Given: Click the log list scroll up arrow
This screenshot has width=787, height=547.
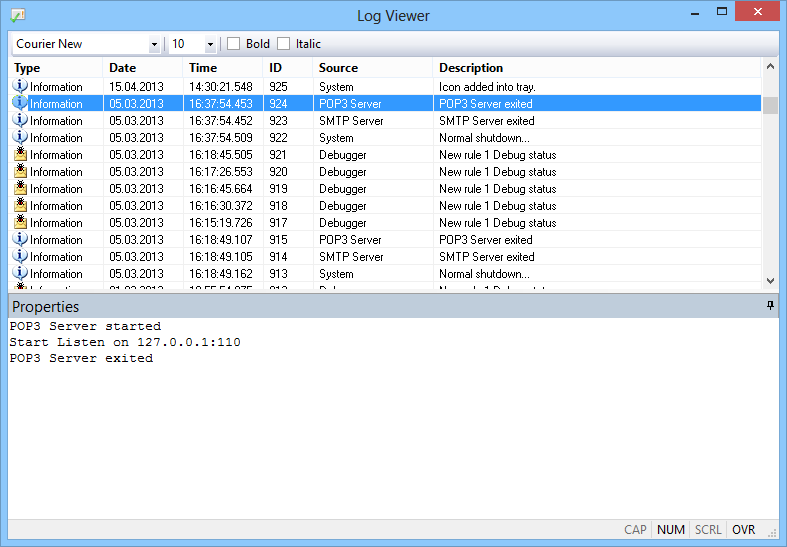Looking at the screenshot, I should coord(770,66).
